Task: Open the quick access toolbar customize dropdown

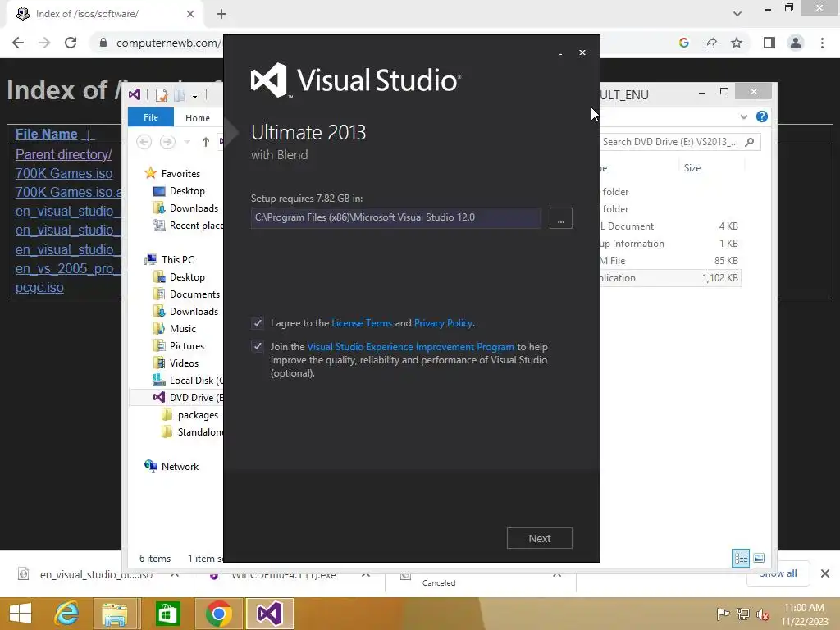Action: click(x=195, y=95)
